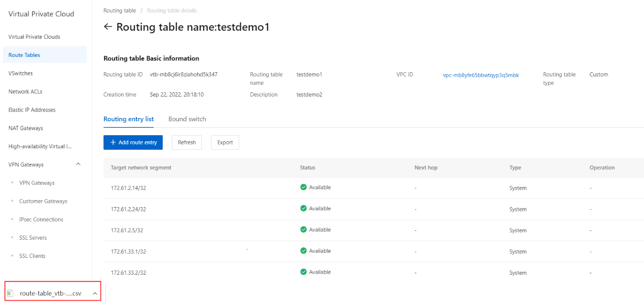Viewport: 644px width, 305px height.
Task: Click the Routing table Basic information heading
Action: 151,58
